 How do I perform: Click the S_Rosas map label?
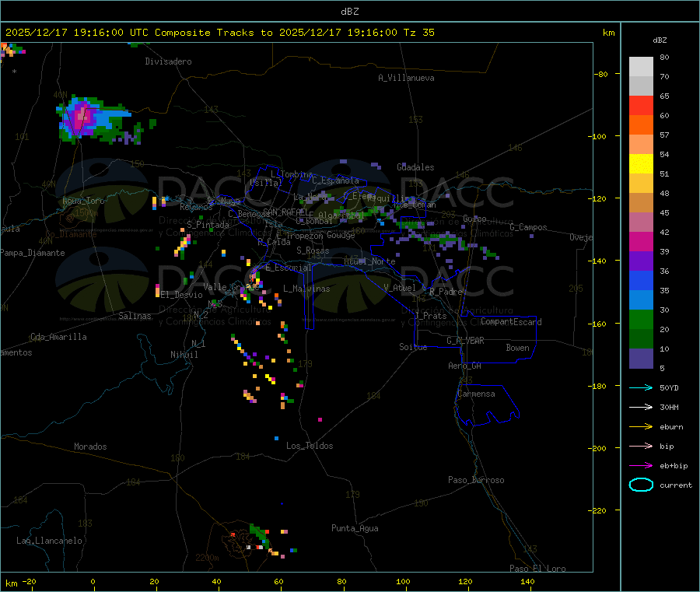tap(313, 250)
